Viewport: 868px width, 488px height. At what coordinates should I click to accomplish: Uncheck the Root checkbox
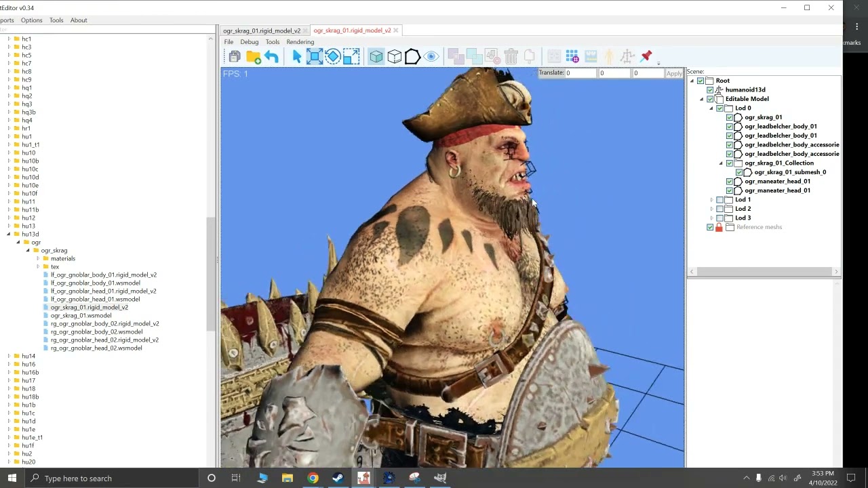point(701,81)
